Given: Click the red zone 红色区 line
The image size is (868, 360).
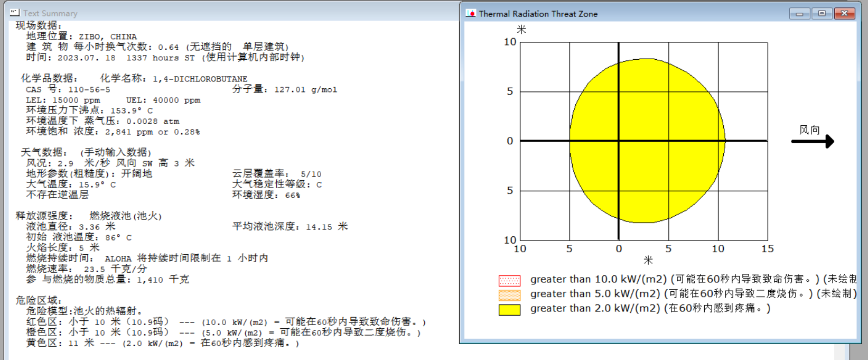Looking at the screenshot, I should tap(226, 322).
